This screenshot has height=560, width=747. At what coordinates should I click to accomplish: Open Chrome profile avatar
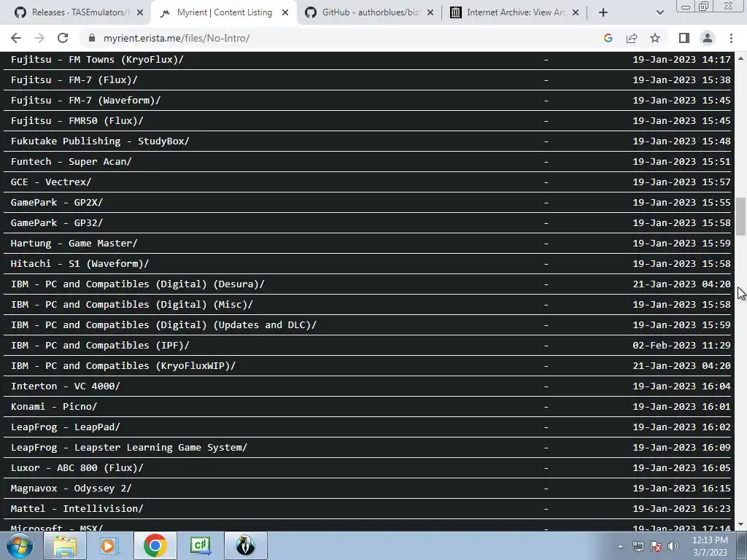point(708,38)
